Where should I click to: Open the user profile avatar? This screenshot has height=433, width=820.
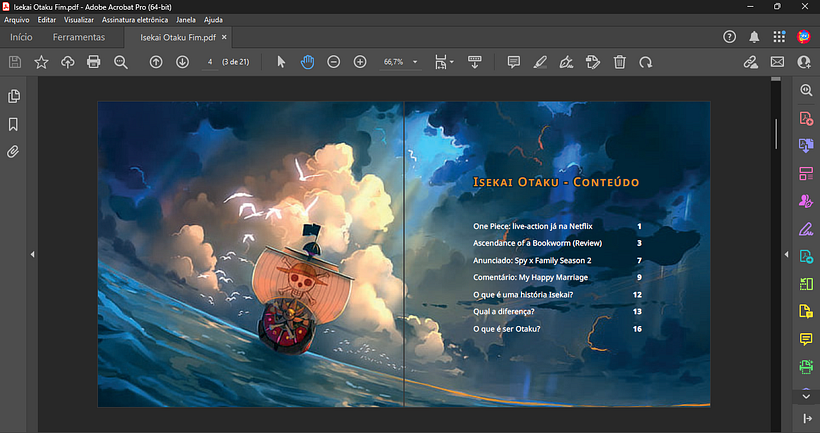pyautogui.click(x=804, y=37)
